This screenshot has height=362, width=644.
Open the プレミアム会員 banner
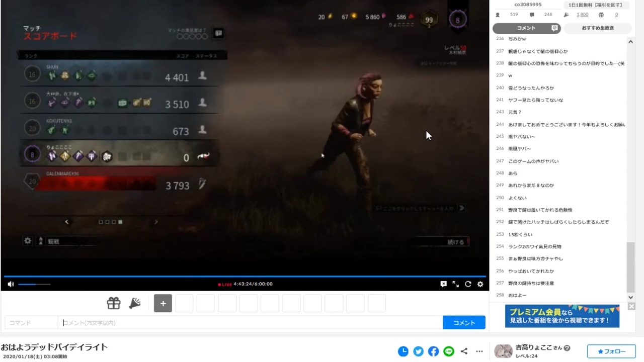pos(562,316)
